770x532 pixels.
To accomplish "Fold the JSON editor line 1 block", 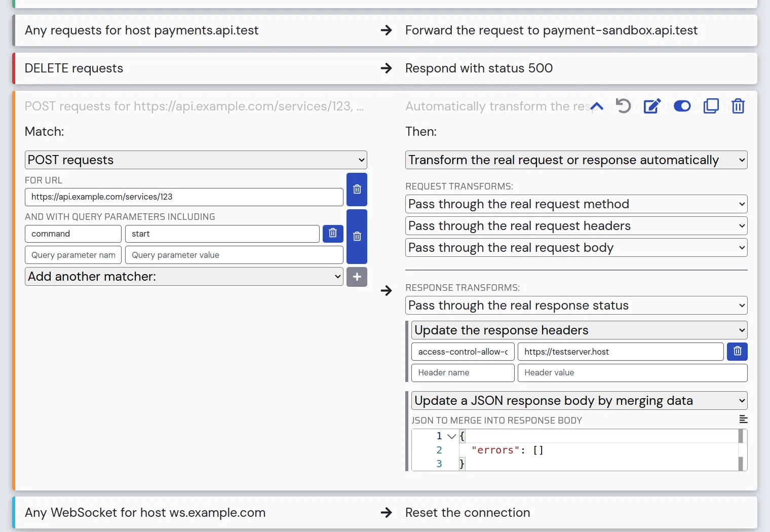I will tap(451, 436).
